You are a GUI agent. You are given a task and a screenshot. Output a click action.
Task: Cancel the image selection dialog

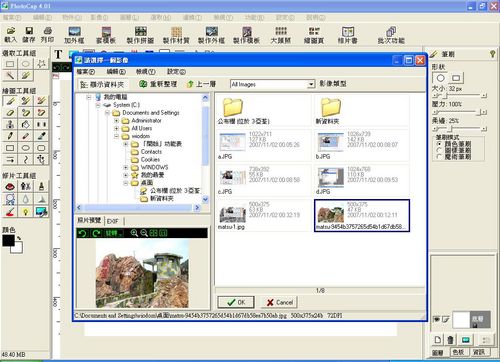[x=279, y=302]
